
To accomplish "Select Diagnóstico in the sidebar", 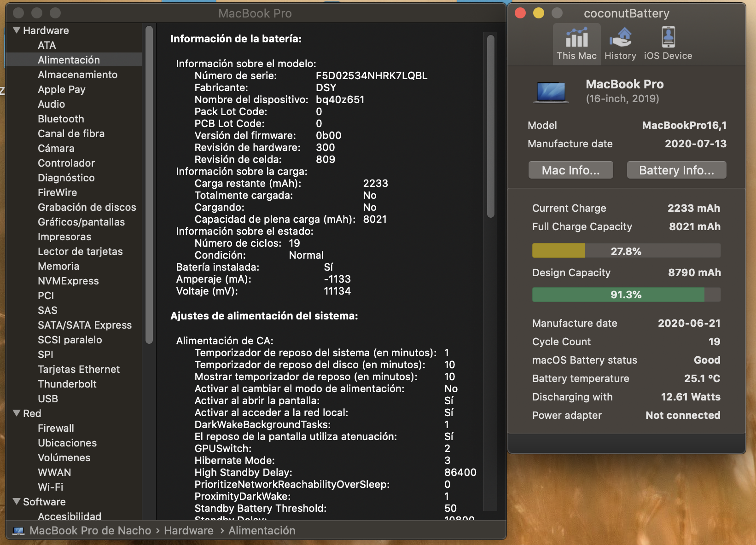I will [x=66, y=178].
